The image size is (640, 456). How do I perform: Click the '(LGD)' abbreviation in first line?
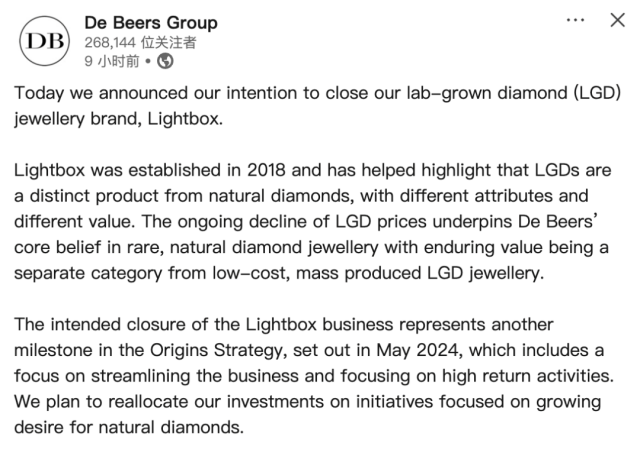(x=597, y=93)
